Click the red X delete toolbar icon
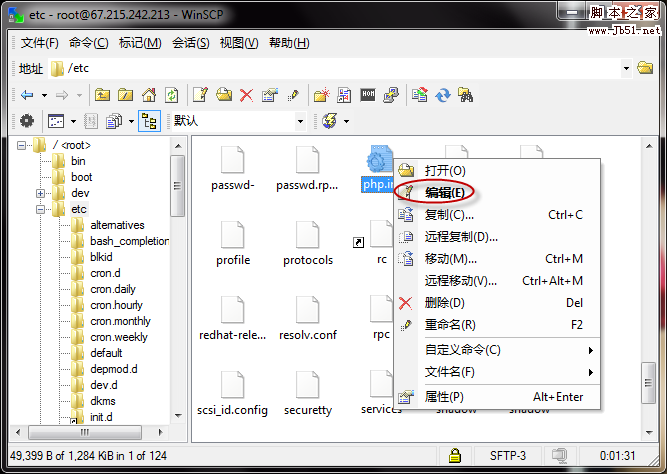 pyautogui.click(x=246, y=95)
